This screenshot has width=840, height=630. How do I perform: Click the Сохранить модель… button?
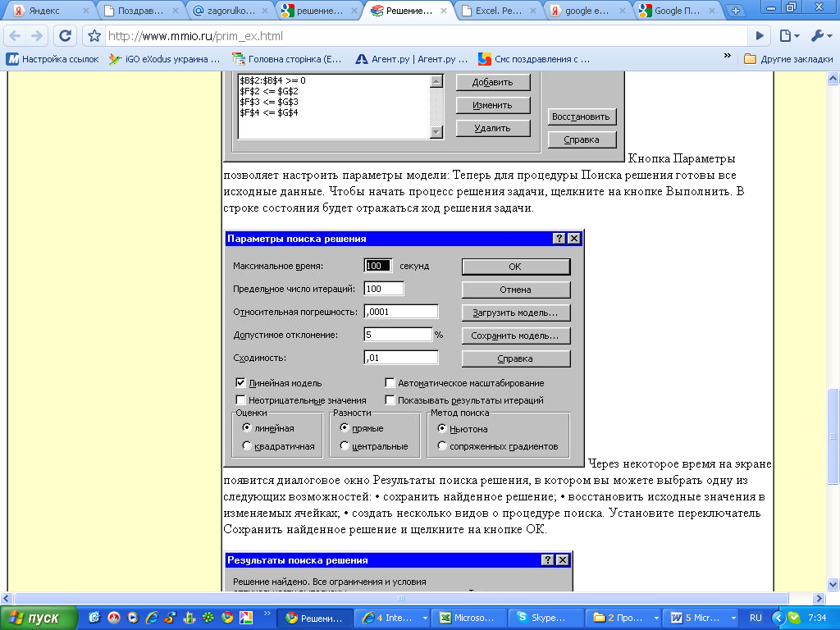click(x=515, y=336)
